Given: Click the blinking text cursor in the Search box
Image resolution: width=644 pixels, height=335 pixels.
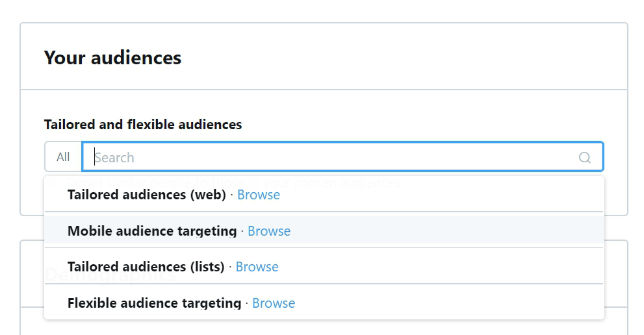Looking at the screenshot, I should tap(95, 157).
